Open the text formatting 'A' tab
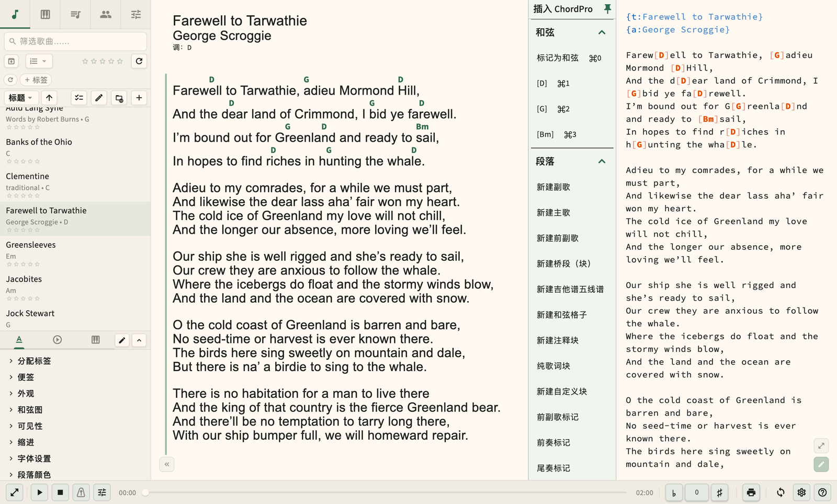Image resolution: width=837 pixels, height=504 pixels. (19, 340)
